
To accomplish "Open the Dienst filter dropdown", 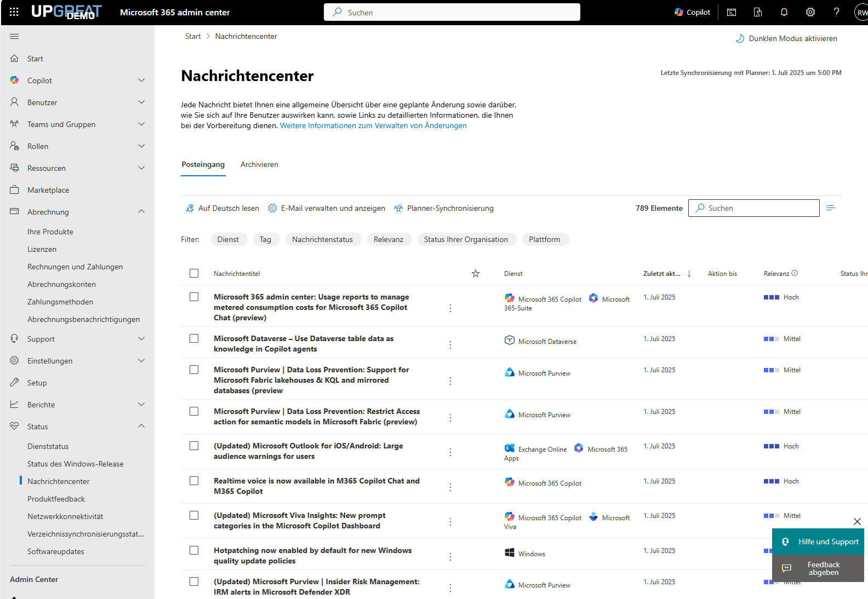I will (x=229, y=239).
